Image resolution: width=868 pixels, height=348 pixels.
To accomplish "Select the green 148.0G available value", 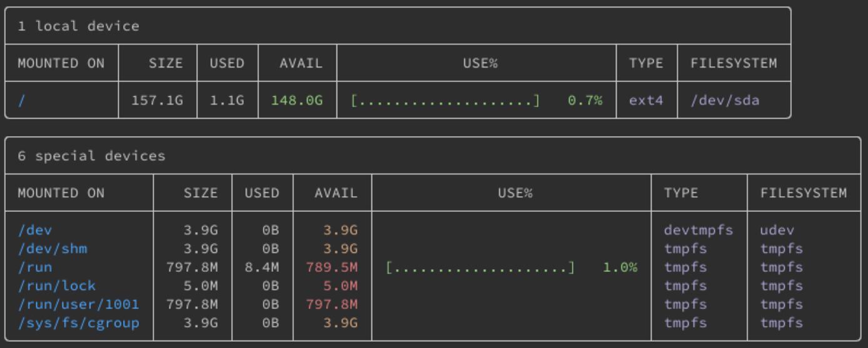I will (x=296, y=101).
